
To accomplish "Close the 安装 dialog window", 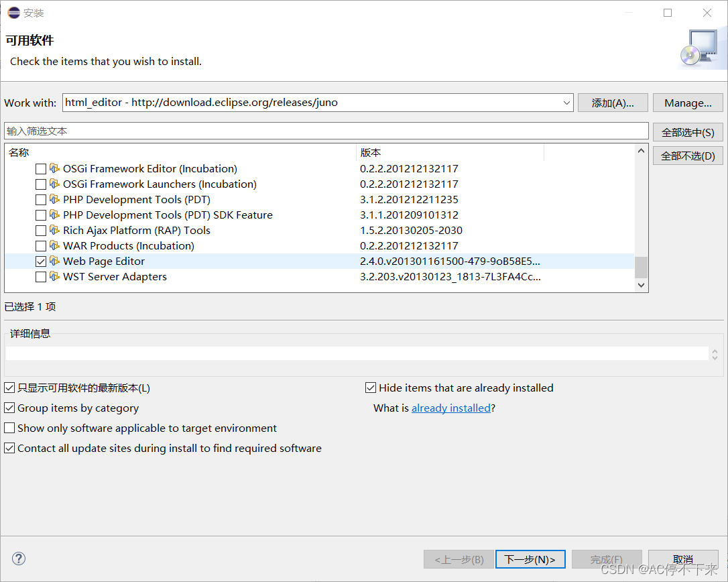I will click(x=707, y=13).
